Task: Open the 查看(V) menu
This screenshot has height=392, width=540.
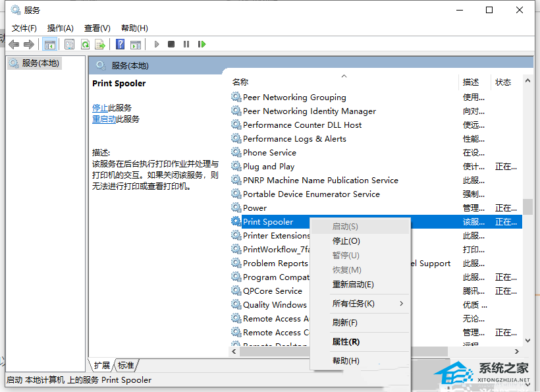Action: coord(97,28)
